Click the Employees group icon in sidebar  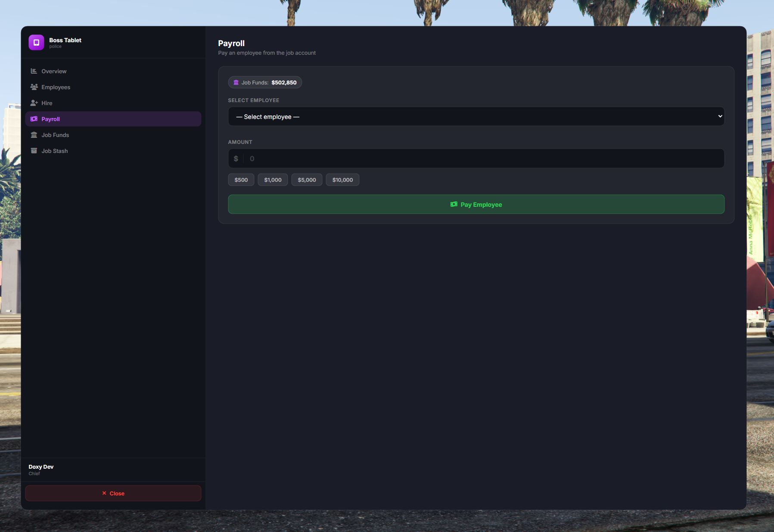(34, 87)
